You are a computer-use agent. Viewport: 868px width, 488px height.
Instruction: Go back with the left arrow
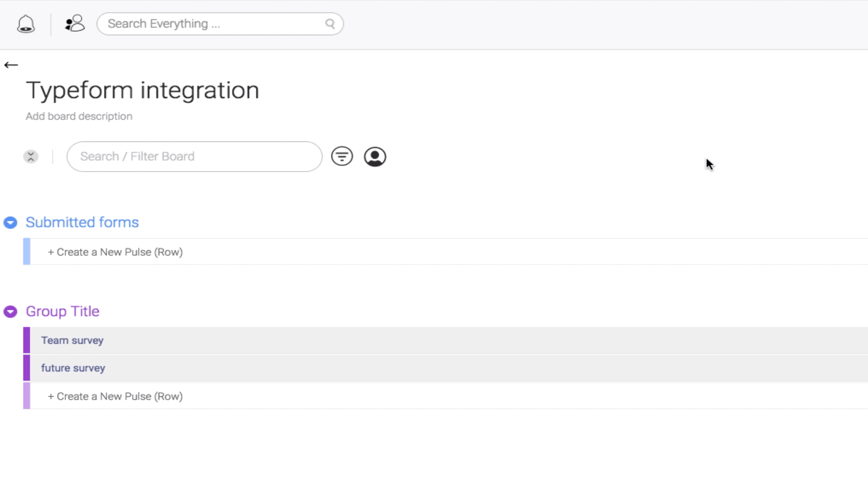(11, 65)
